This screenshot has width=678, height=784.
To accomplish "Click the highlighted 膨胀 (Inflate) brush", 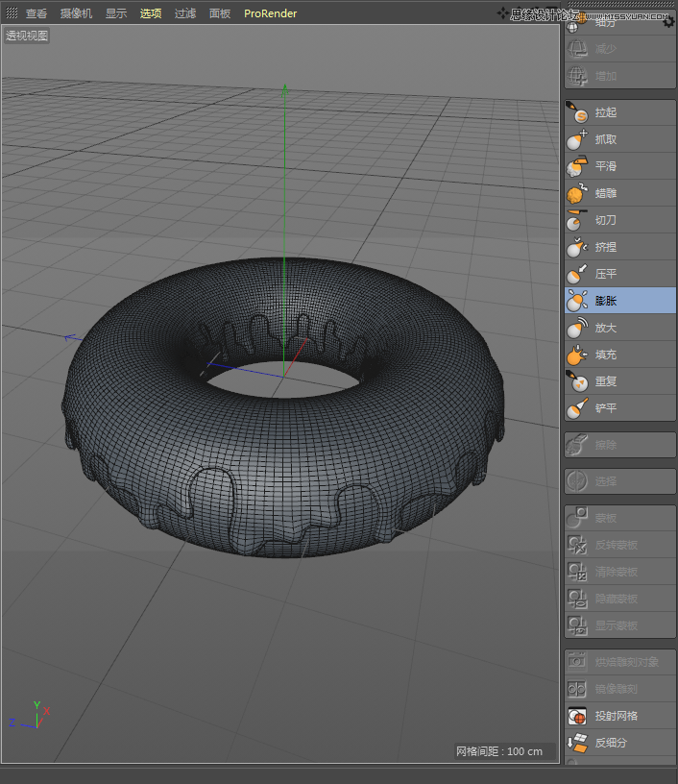I will (618, 301).
